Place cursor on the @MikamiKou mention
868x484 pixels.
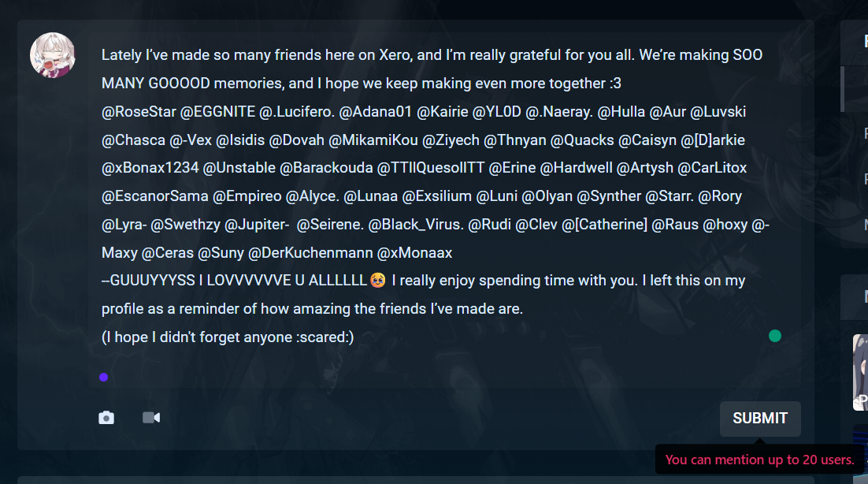click(x=373, y=140)
